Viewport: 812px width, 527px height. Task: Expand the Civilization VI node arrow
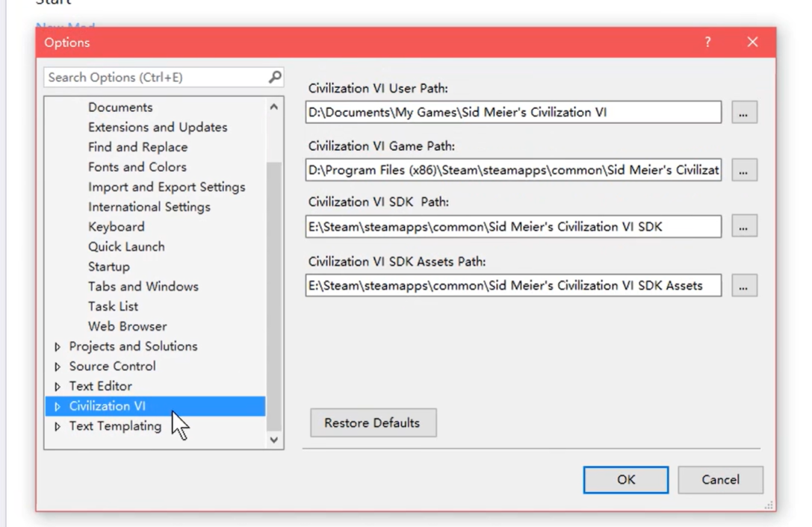58,406
